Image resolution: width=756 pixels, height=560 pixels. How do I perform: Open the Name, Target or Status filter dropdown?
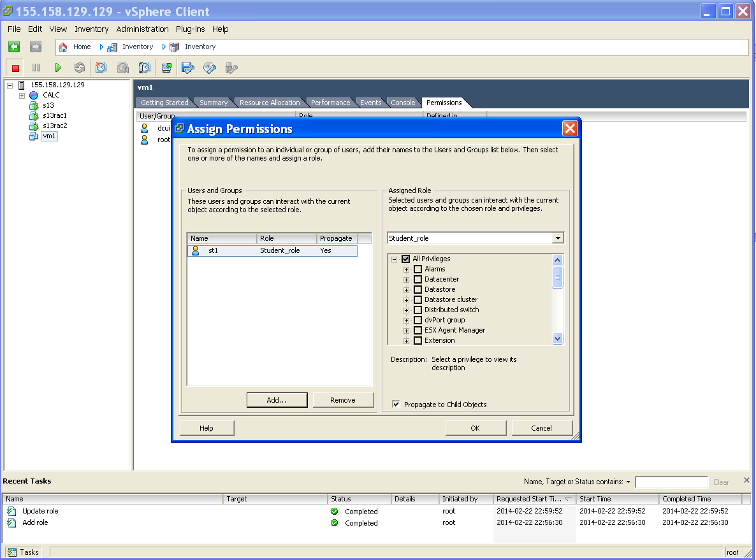[629, 482]
